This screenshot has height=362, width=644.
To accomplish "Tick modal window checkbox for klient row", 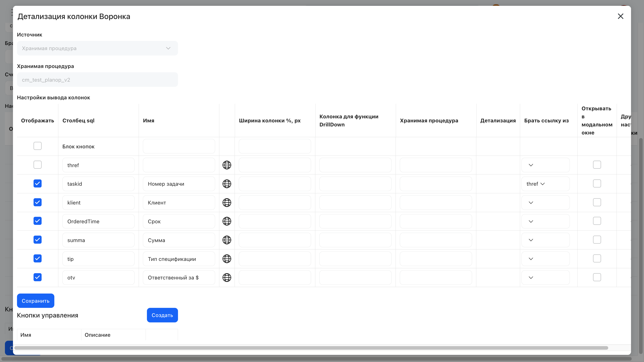I will tap(597, 202).
